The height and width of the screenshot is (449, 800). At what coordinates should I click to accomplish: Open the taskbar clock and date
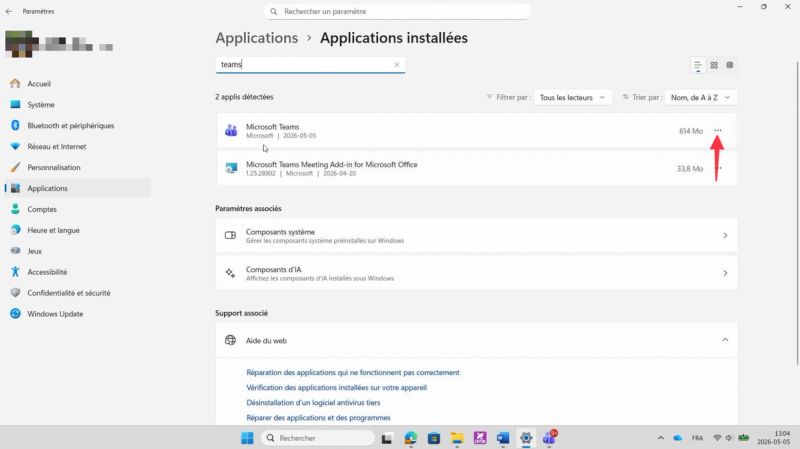[774, 438]
